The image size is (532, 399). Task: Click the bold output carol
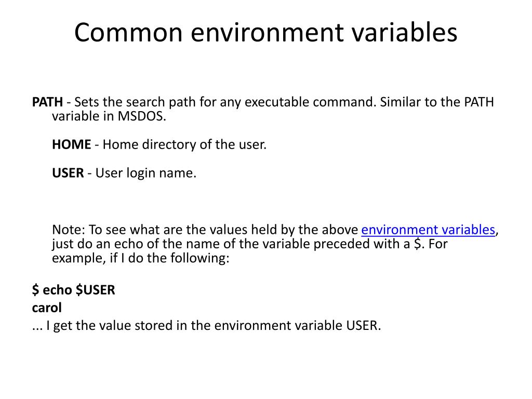[x=47, y=308]
